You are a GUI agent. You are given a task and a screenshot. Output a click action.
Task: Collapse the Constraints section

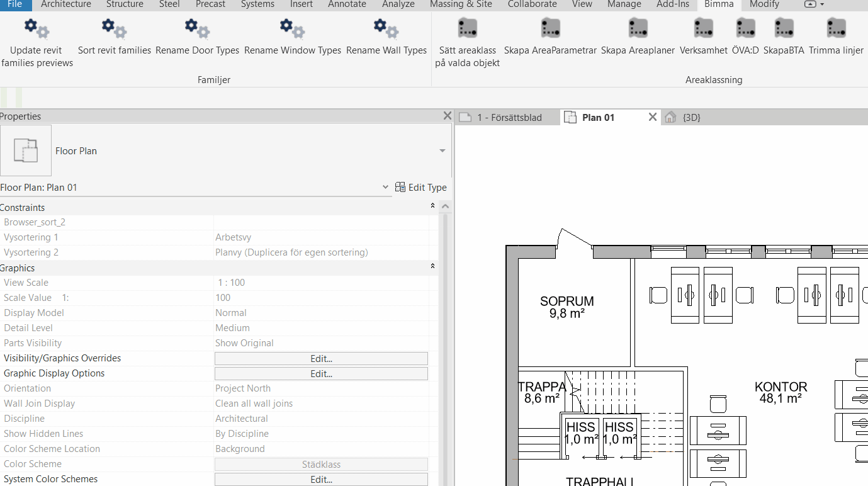click(432, 206)
